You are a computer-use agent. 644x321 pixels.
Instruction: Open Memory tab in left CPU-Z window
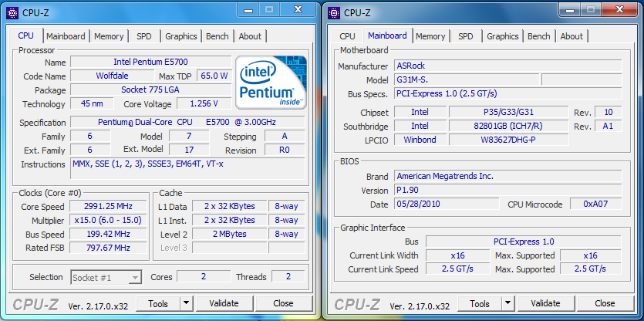(x=109, y=36)
